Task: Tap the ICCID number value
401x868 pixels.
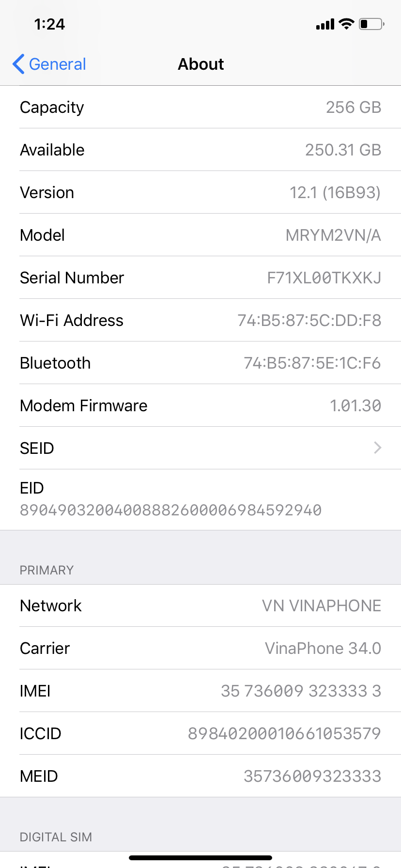Action: (284, 733)
